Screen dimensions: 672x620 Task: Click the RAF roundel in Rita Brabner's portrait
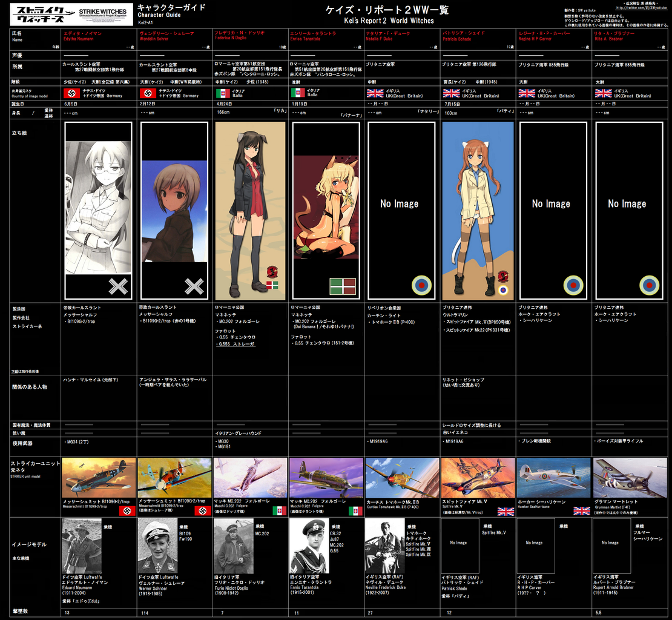(x=649, y=285)
